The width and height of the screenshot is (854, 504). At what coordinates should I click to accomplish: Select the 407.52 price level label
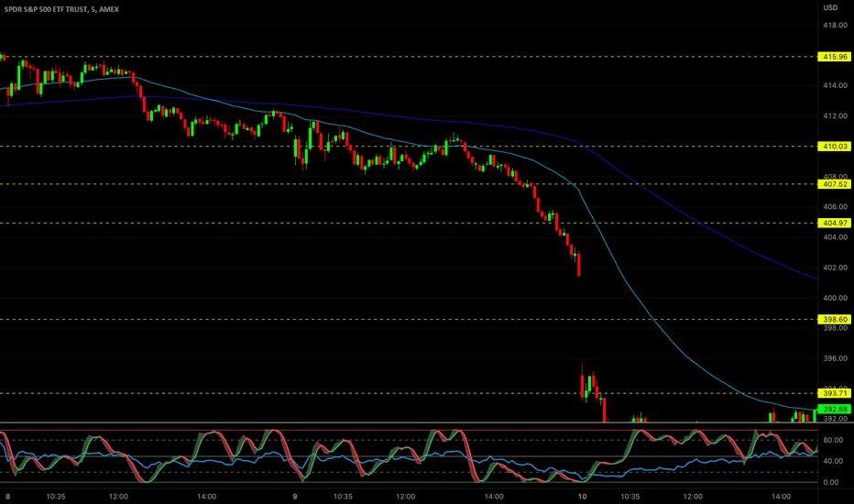(x=835, y=184)
